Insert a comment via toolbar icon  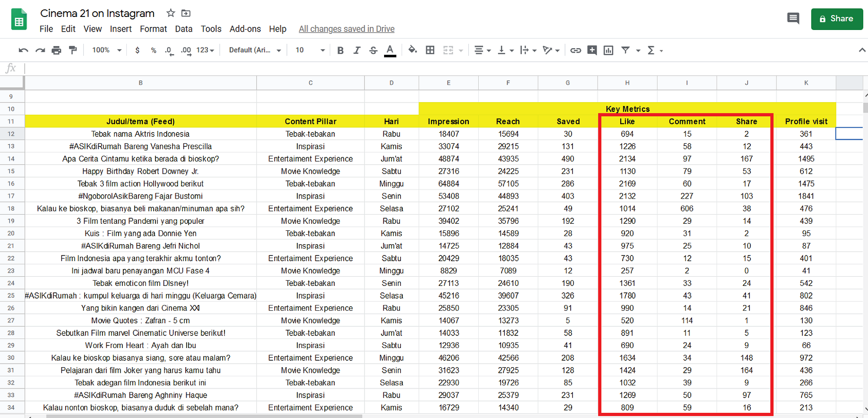click(592, 50)
